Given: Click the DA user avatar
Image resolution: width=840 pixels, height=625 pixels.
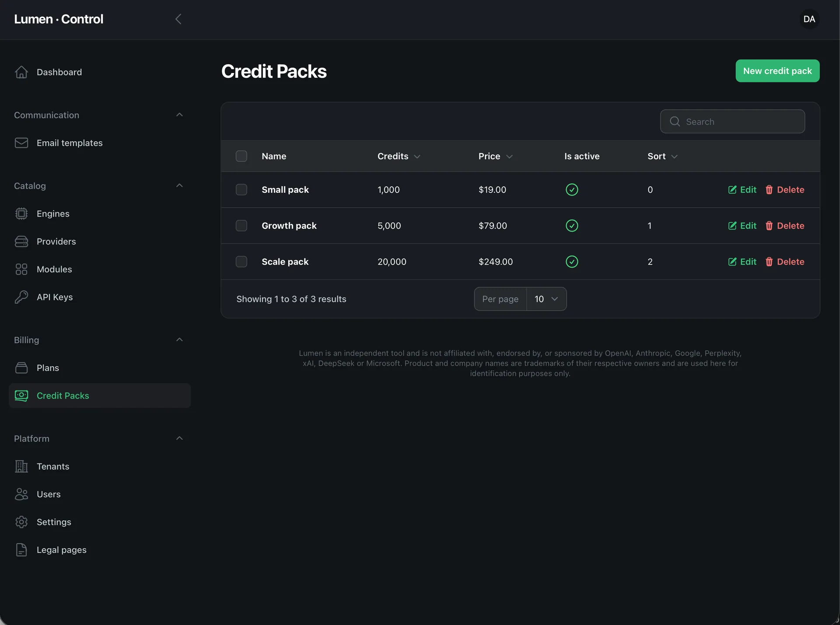Looking at the screenshot, I should point(809,19).
